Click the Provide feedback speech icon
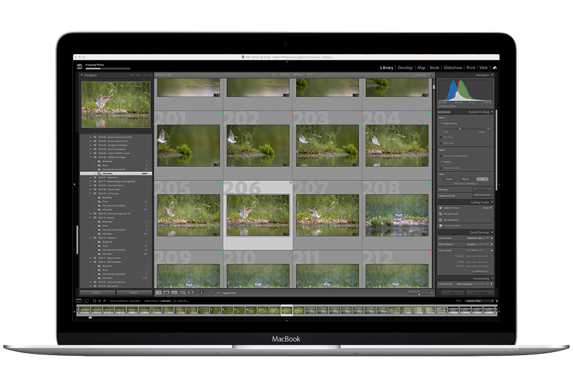 (441, 225)
